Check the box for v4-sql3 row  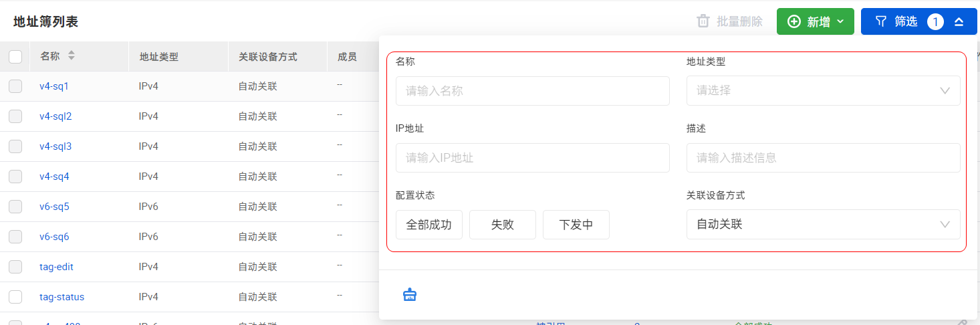tap(15, 146)
